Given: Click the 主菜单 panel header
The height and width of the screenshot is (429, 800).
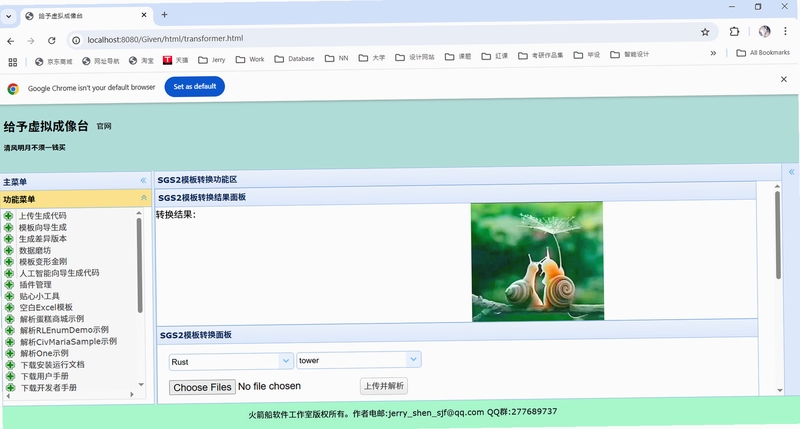Looking at the screenshot, I should coord(76,181).
